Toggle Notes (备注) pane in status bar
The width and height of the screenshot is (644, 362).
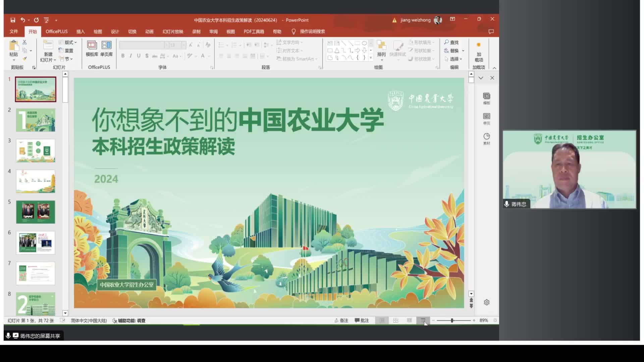point(341,320)
